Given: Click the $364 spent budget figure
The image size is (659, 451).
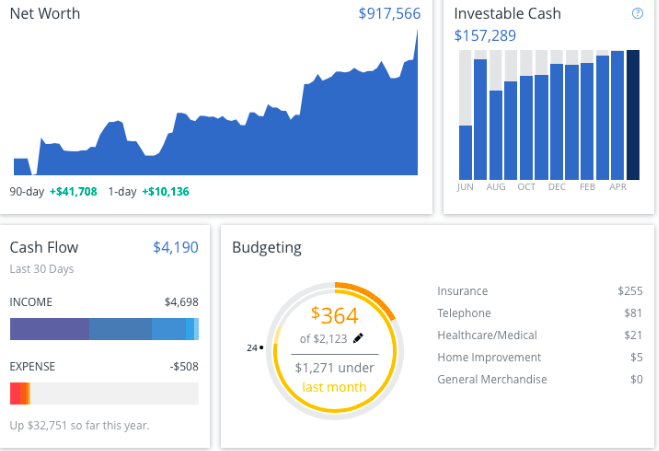Looking at the screenshot, I should point(335,315).
